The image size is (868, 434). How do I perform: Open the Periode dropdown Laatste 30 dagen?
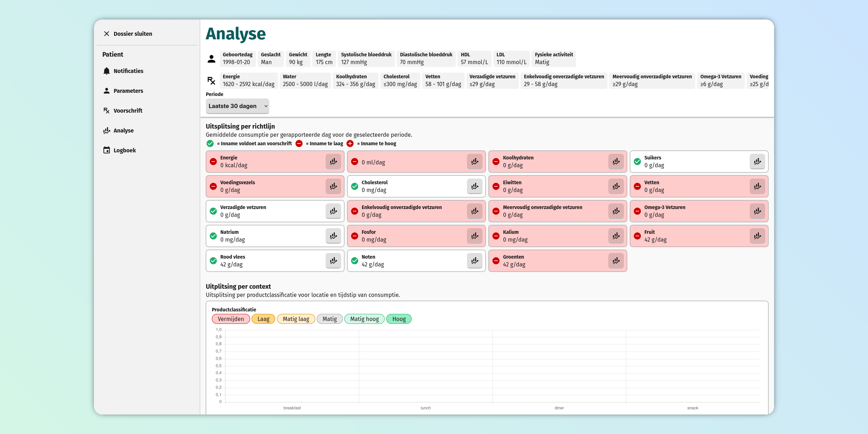pos(237,106)
